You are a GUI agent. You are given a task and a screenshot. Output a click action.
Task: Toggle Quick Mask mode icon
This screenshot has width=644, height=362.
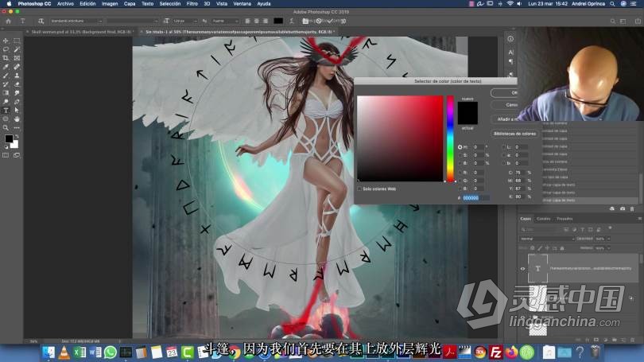pyautogui.click(x=6, y=155)
